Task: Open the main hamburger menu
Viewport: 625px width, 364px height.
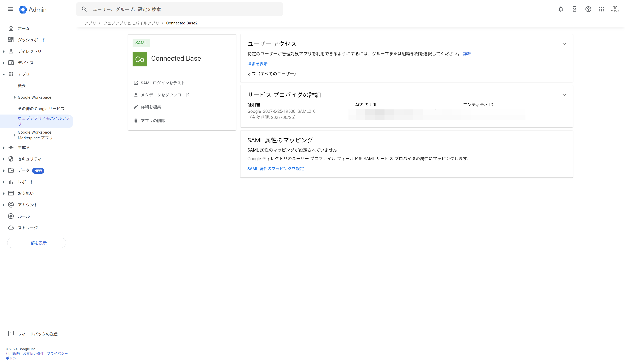Action: point(10,9)
